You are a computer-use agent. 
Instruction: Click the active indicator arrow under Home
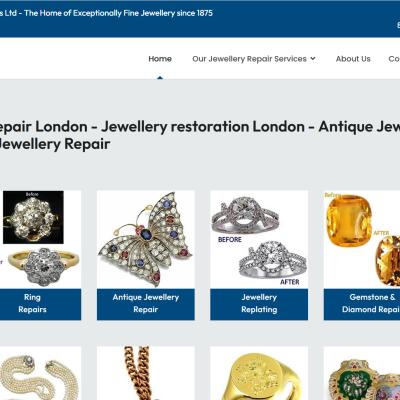tap(160, 78)
